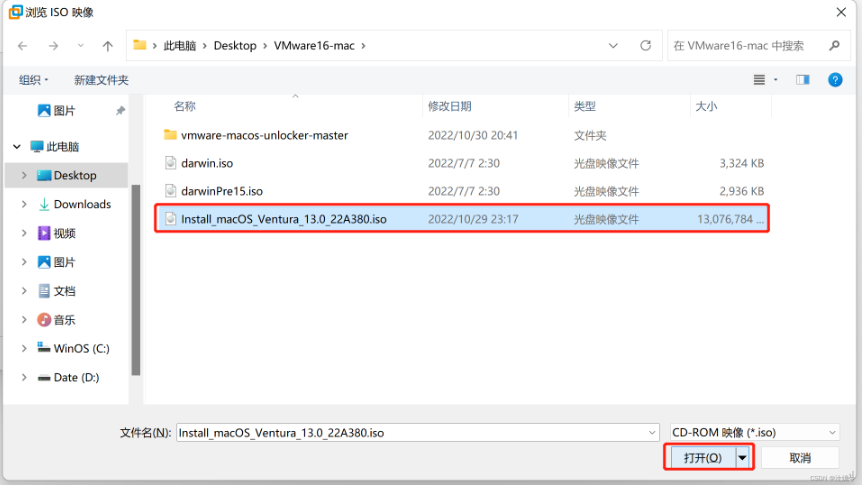Sort files by 修改日期 column
This screenshot has height=485, width=863.
pos(449,106)
